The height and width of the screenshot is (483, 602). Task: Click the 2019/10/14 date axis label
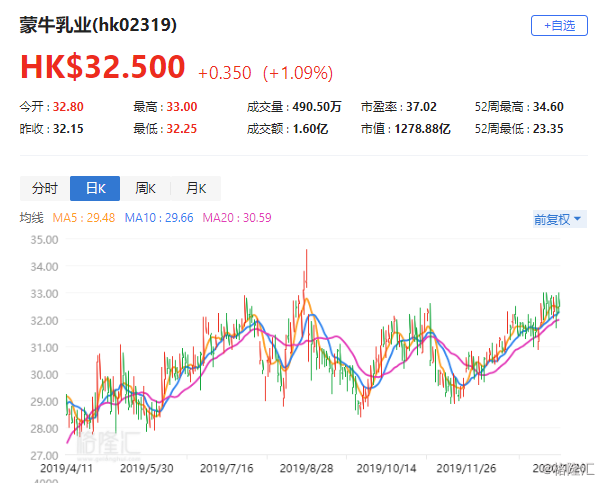click(x=386, y=468)
